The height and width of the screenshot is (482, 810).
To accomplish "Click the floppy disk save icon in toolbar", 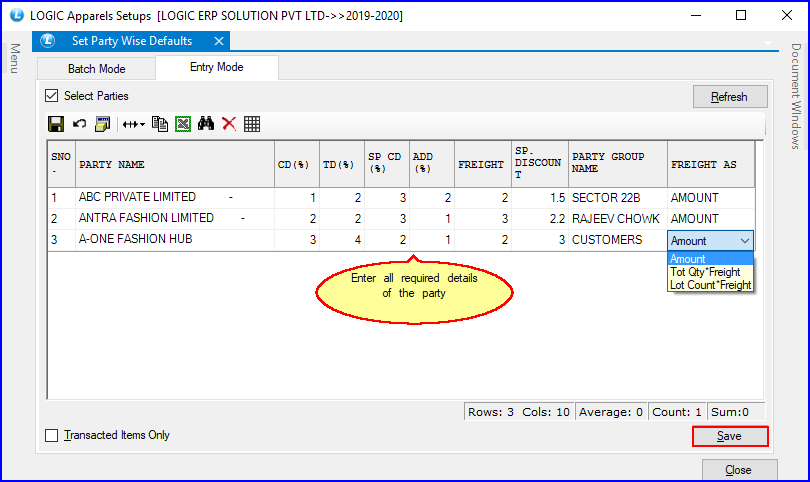I will coord(56,124).
